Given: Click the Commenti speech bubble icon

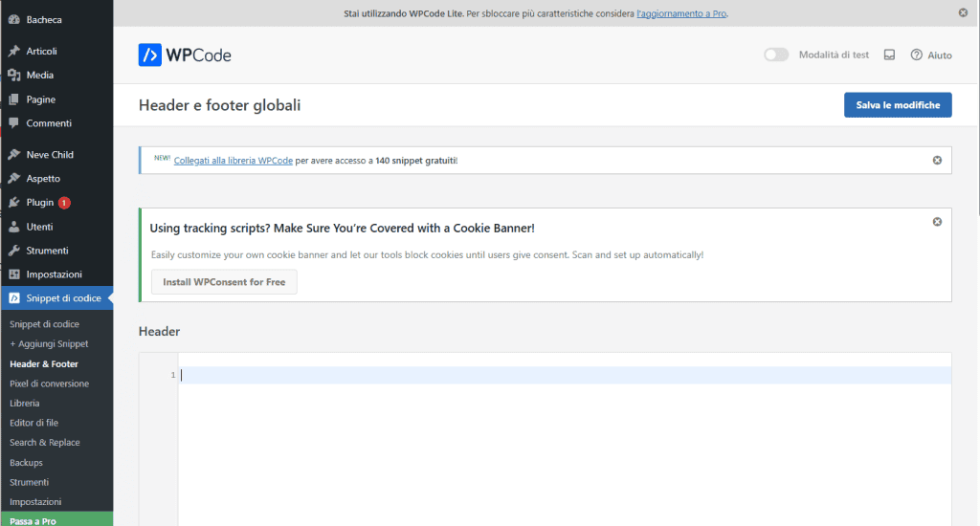Looking at the screenshot, I should tap(13, 123).
